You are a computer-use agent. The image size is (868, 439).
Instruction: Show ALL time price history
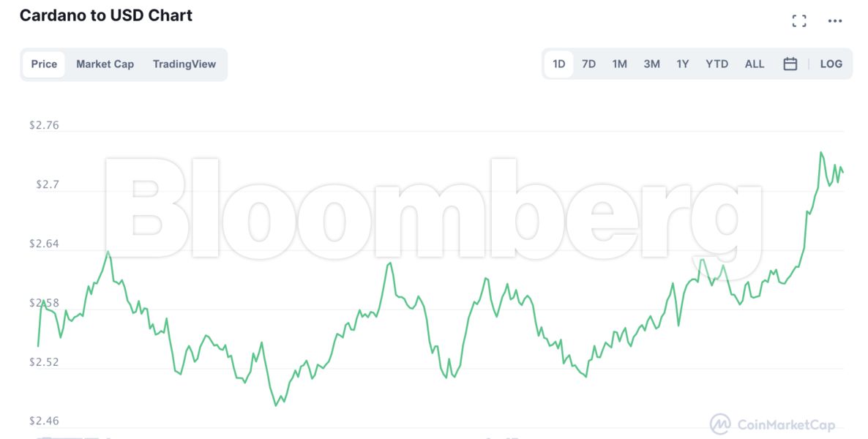coord(754,64)
